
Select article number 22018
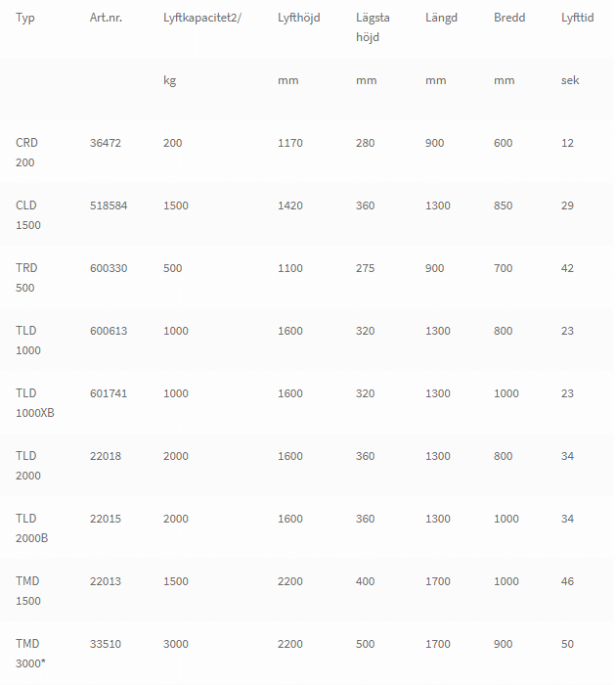(106, 456)
